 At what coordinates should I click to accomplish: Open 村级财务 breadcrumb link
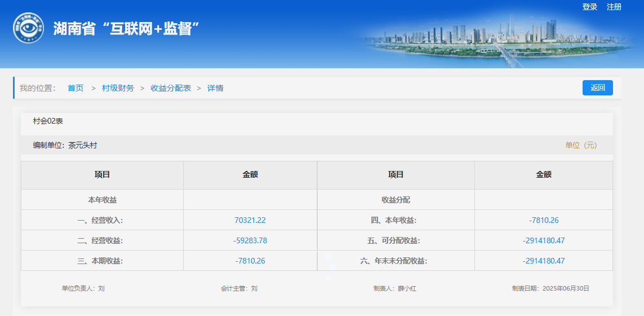tap(118, 88)
